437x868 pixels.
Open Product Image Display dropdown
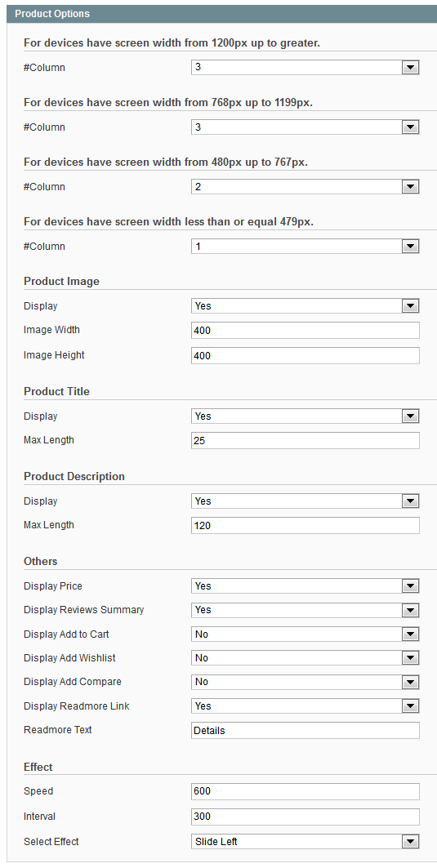pos(305,305)
